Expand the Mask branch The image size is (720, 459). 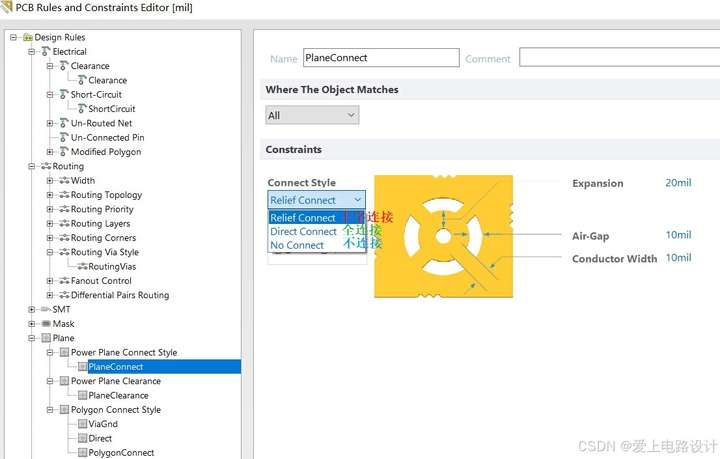pyautogui.click(x=31, y=324)
